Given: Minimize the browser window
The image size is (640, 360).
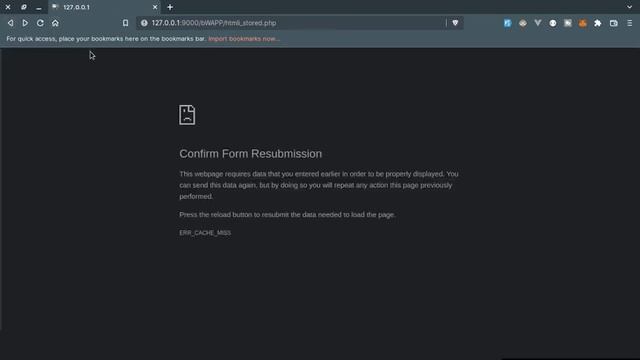Looking at the screenshot, I should (x=39, y=7).
